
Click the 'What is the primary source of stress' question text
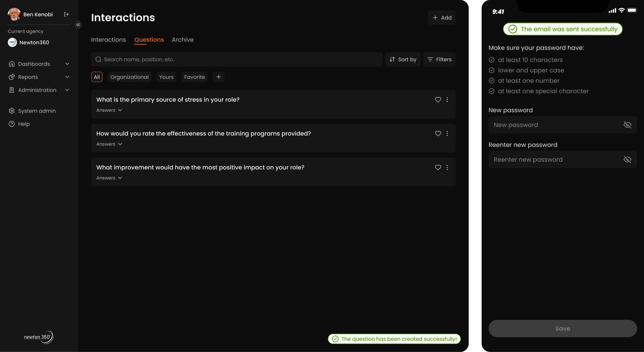click(x=168, y=100)
